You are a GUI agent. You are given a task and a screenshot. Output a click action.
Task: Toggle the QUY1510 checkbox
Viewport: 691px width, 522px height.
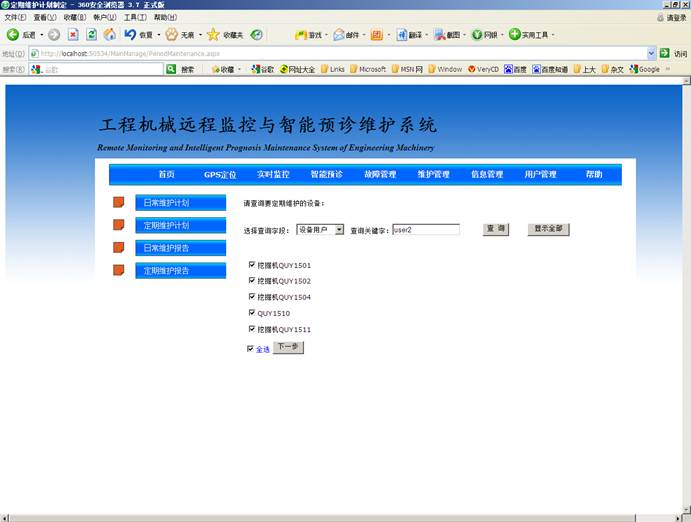[x=252, y=313]
